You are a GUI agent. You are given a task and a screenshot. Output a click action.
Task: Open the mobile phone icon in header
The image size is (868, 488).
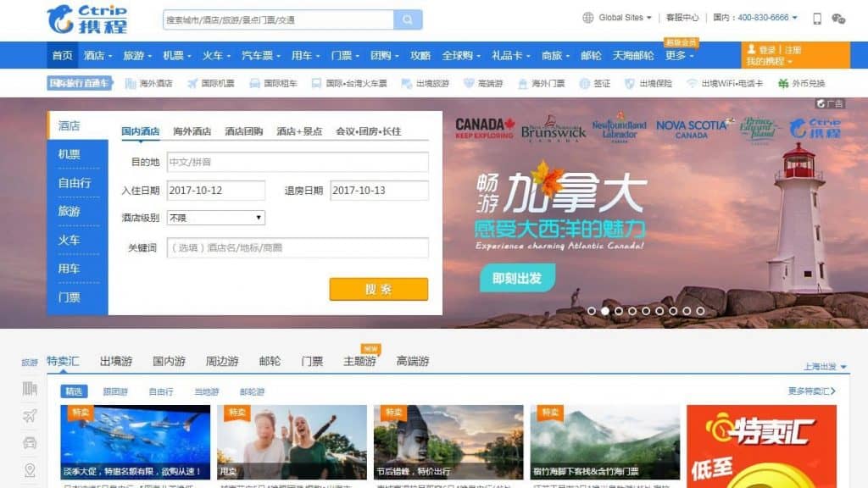point(816,19)
